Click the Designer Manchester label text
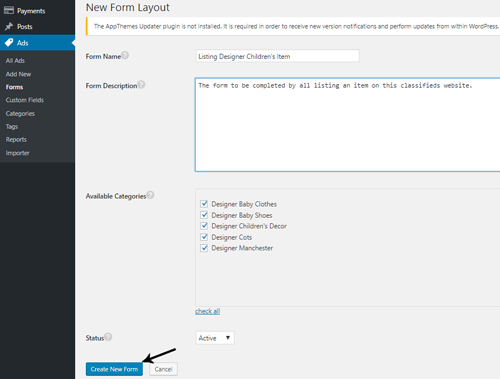 pos(242,248)
